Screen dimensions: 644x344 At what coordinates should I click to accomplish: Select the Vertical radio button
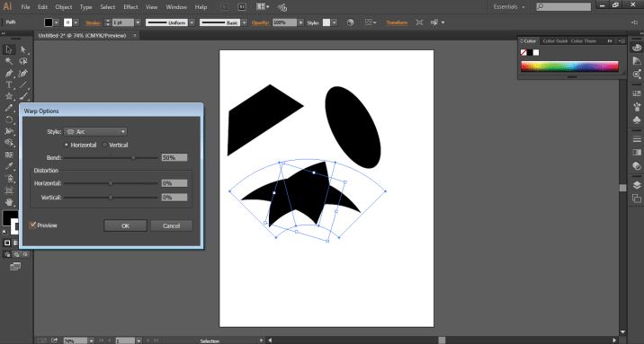click(x=104, y=145)
